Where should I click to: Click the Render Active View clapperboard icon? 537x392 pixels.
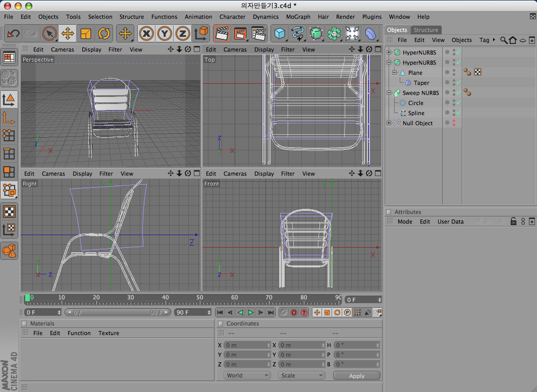point(221,34)
